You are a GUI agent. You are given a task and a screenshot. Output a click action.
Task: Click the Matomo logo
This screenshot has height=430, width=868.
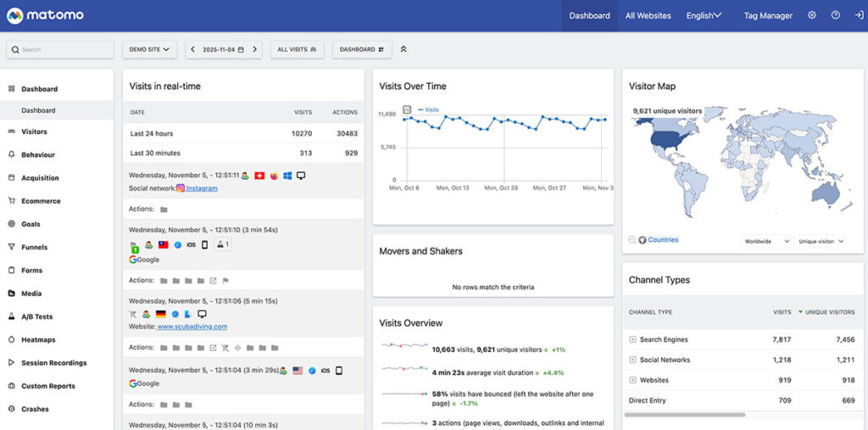pyautogui.click(x=46, y=15)
